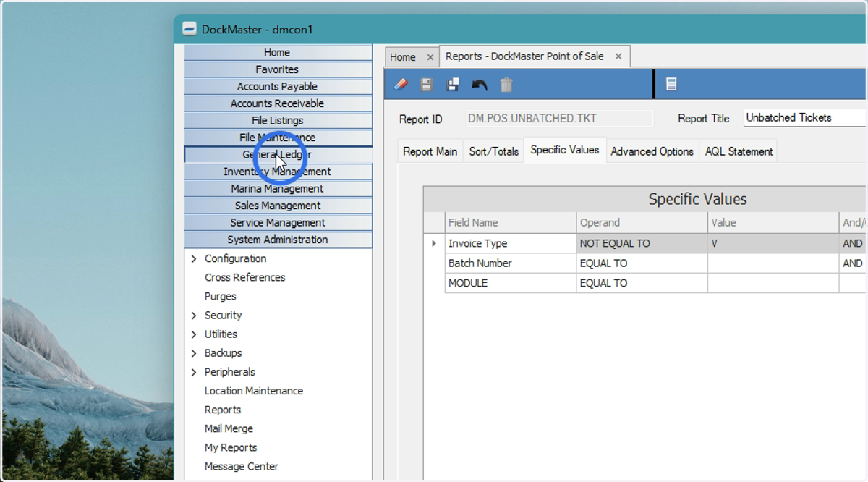Expand the Peripherals tree node

coord(194,372)
